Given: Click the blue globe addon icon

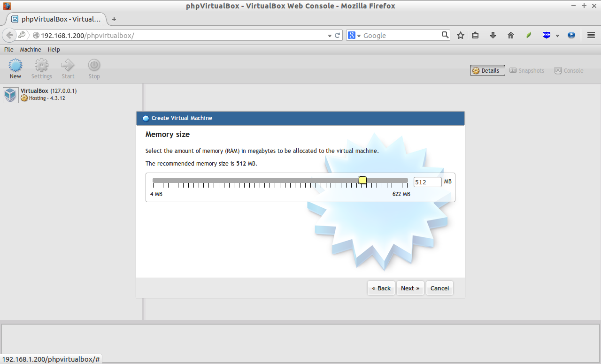Looking at the screenshot, I should click(x=571, y=35).
